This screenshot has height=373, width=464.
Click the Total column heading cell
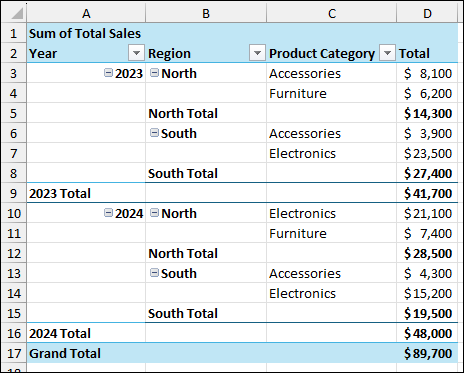[x=427, y=53]
